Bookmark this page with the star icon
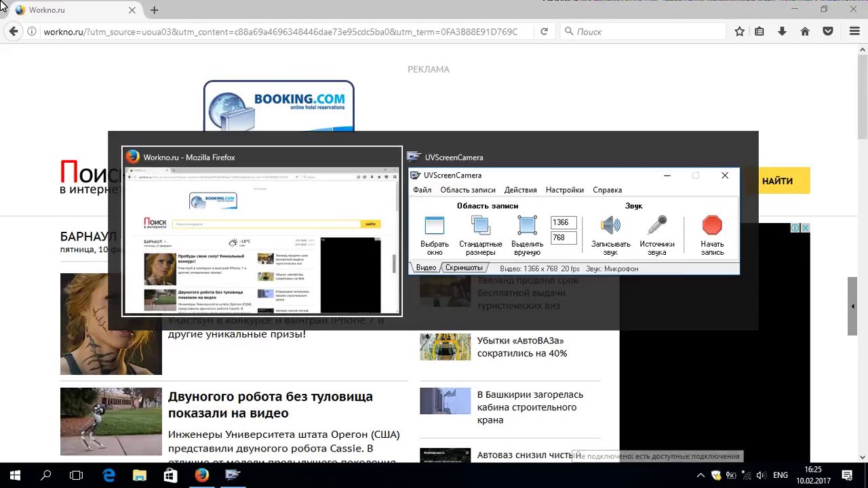This screenshot has height=488, width=868. [740, 31]
